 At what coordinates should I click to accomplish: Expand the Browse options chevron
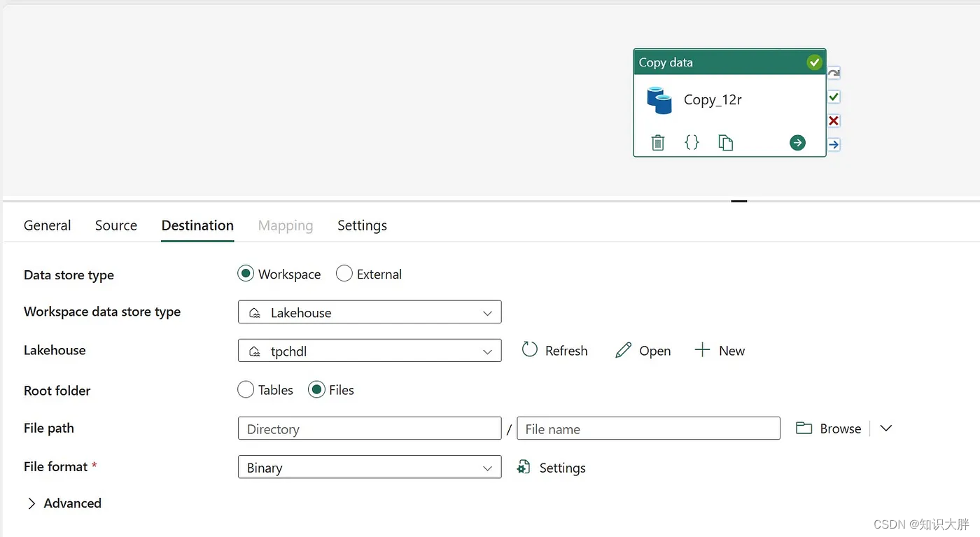tap(886, 428)
